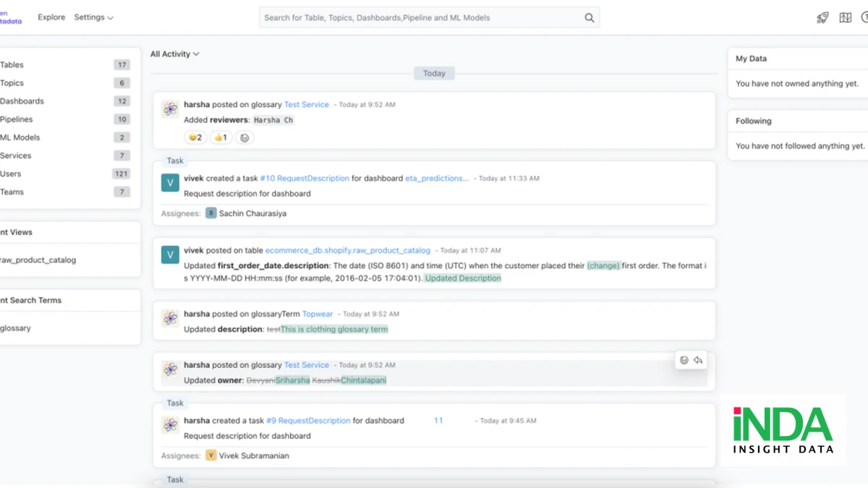Image resolution: width=868 pixels, height=488 pixels.
Task: Focus the Search for Table, Topics field
Action: (x=430, y=18)
